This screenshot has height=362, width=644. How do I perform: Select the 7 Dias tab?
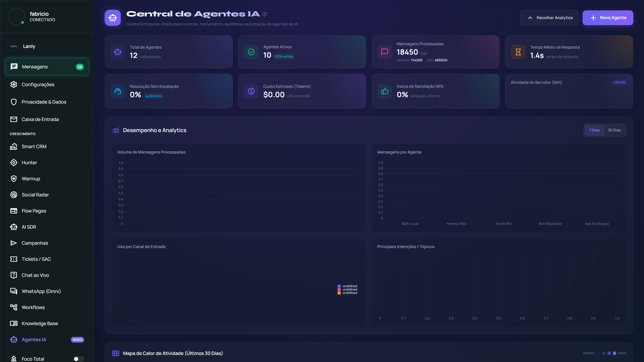click(x=594, y=130)
